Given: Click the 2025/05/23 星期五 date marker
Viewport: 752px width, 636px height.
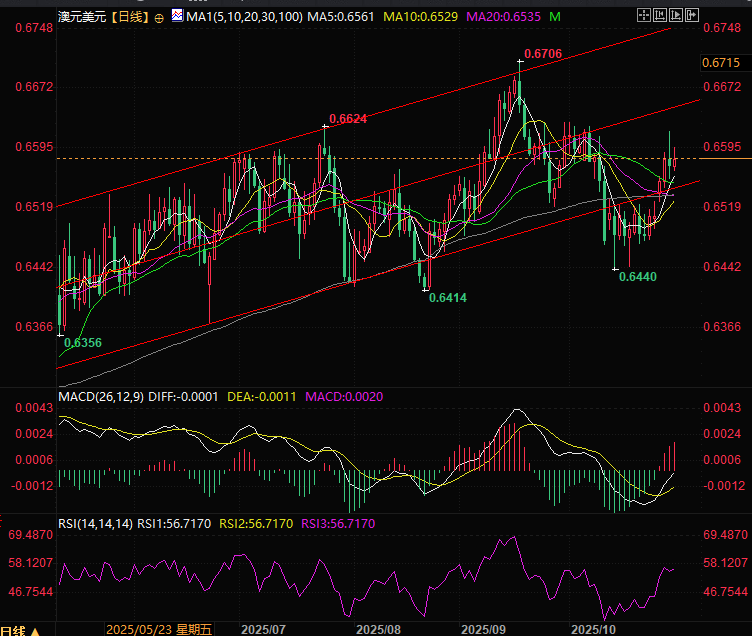Looking at the screenshot, I should 158,630.
